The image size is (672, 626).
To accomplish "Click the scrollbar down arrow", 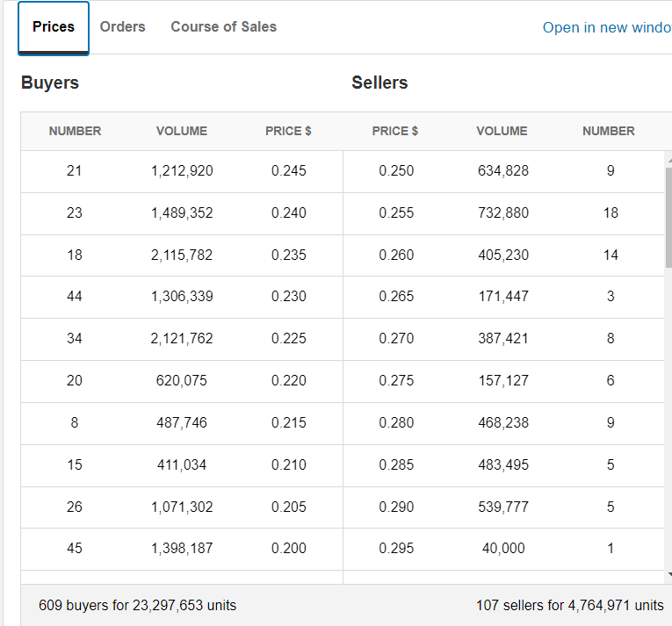I will 668,574.
